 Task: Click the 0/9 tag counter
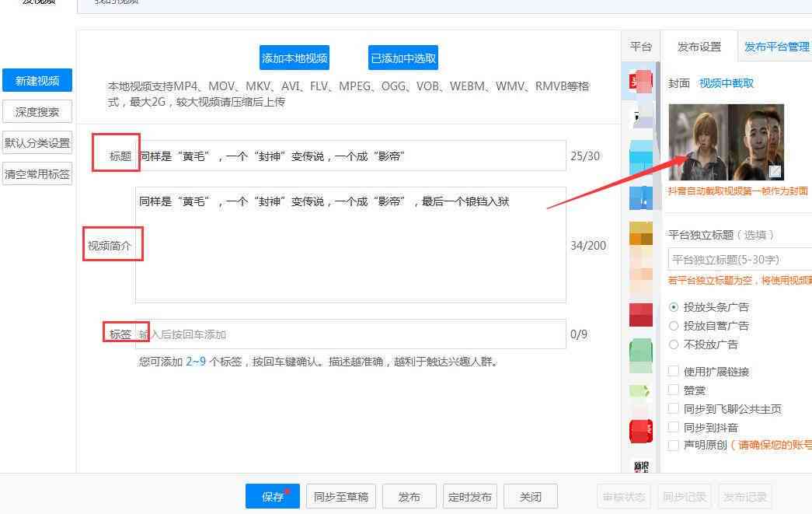[x=579, y=334]
